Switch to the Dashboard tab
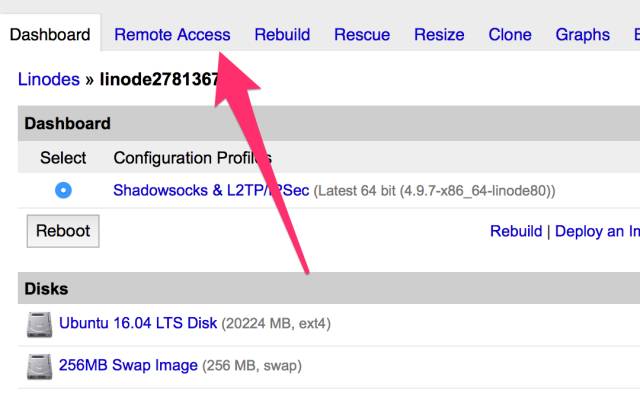Image resolution: width=640 pixels, height=403 pixels. coord(50,35)
